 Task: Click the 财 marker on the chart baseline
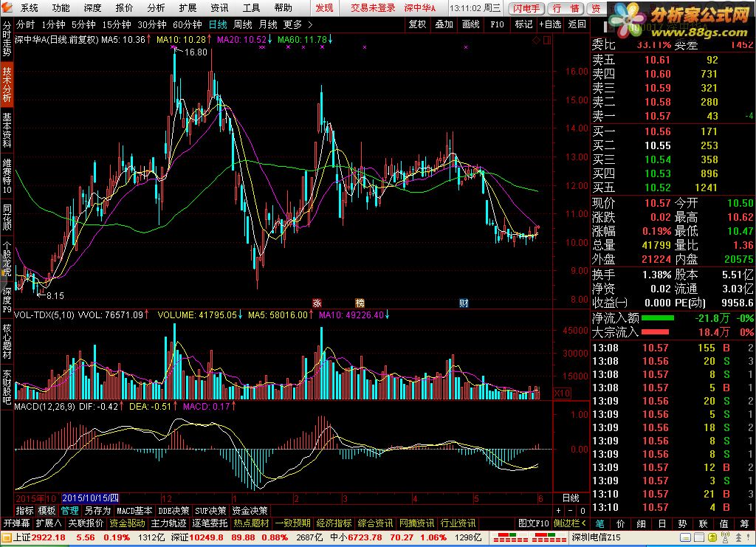tap(464, 303)
